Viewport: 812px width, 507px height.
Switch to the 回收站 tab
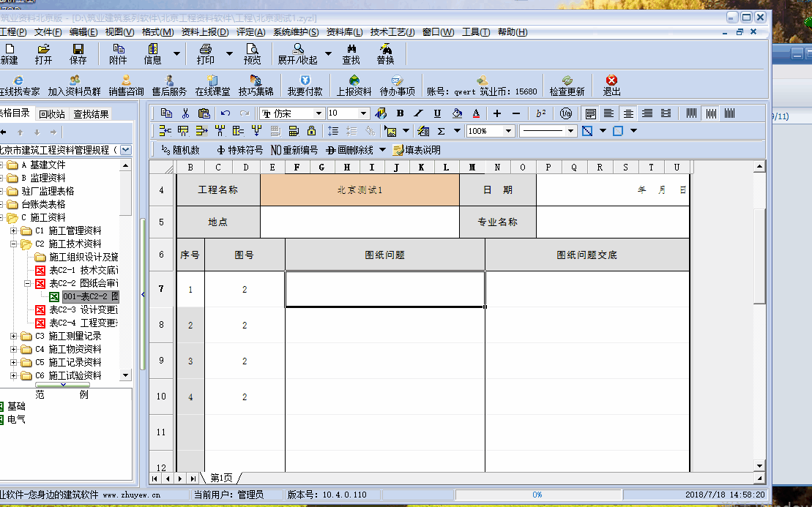52,113
